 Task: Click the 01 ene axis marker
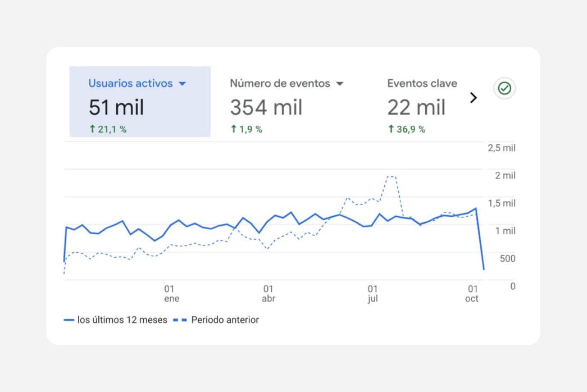point(171,294)
